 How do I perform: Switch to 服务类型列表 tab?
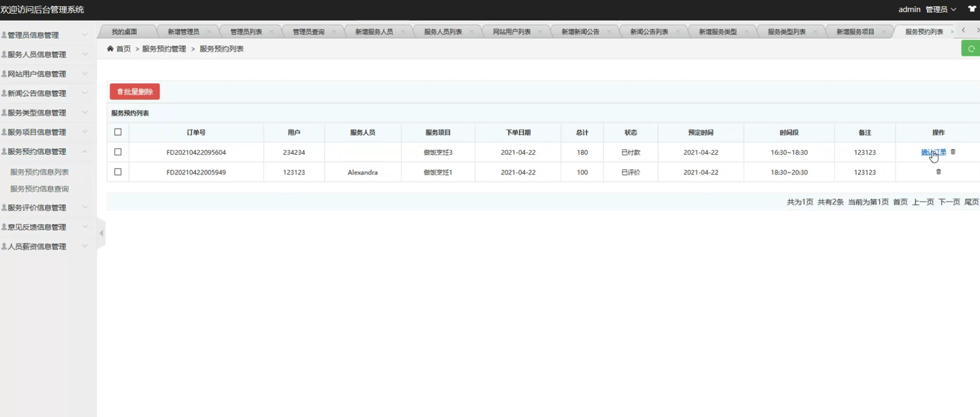[787, 32]
